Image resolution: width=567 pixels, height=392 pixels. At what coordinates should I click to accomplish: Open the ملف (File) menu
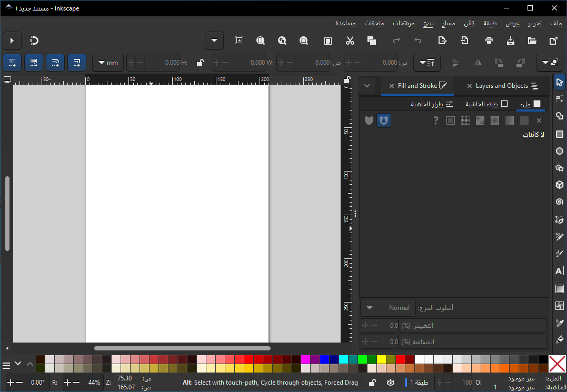pos(556,24)
